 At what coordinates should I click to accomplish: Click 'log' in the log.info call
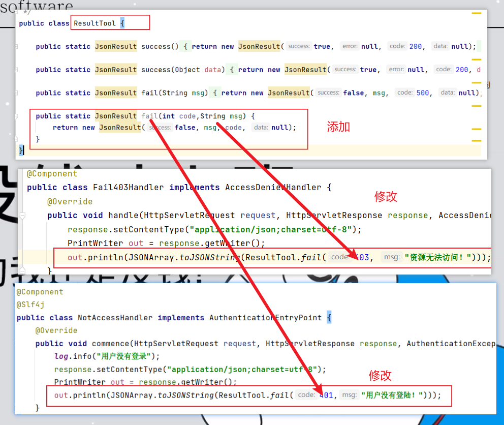tap(61, 356)
